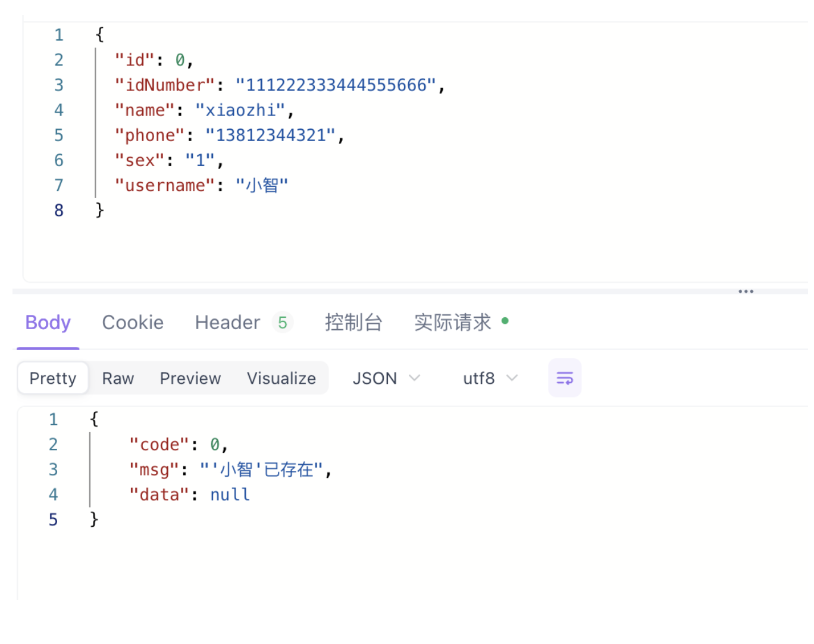Click line number 8 in request editor

pos(59,210)
